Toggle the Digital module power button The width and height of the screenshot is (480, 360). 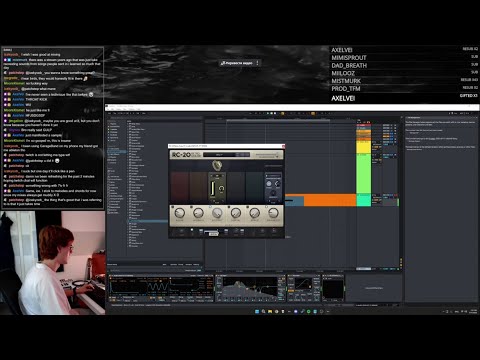pyautogui.click(x=229, y=207)
